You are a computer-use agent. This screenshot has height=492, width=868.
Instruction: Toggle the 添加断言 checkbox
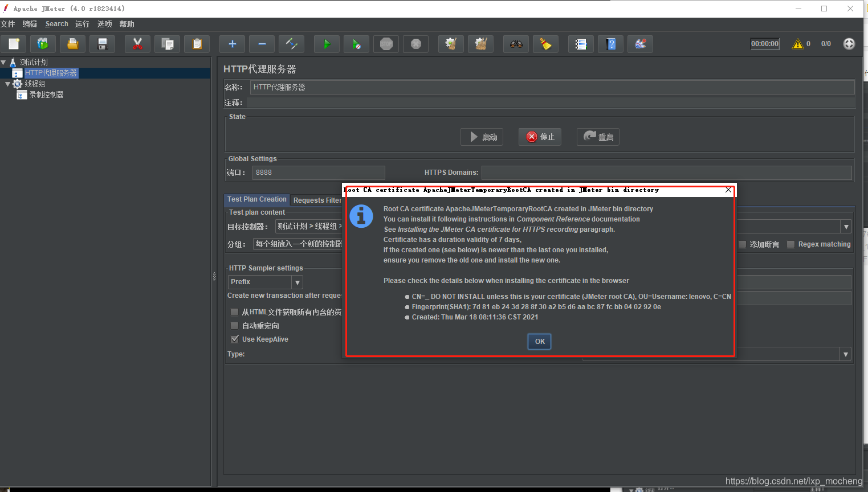742,244
